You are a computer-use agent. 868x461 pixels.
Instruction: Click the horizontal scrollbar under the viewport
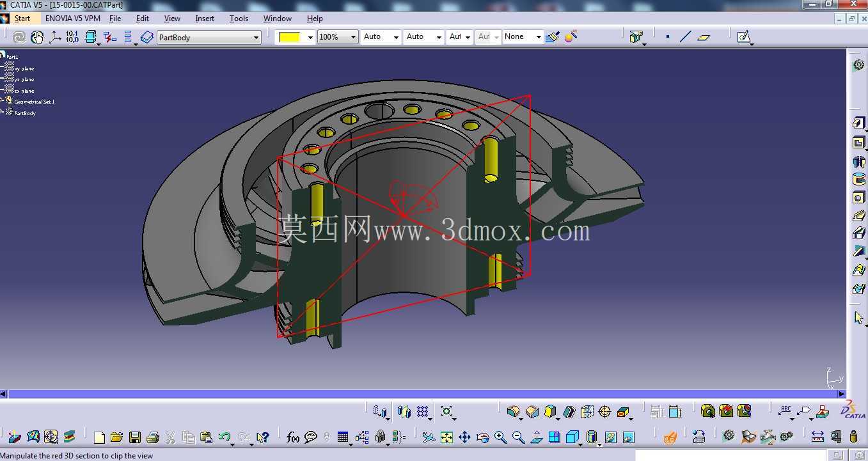click(x=423, y=394)
